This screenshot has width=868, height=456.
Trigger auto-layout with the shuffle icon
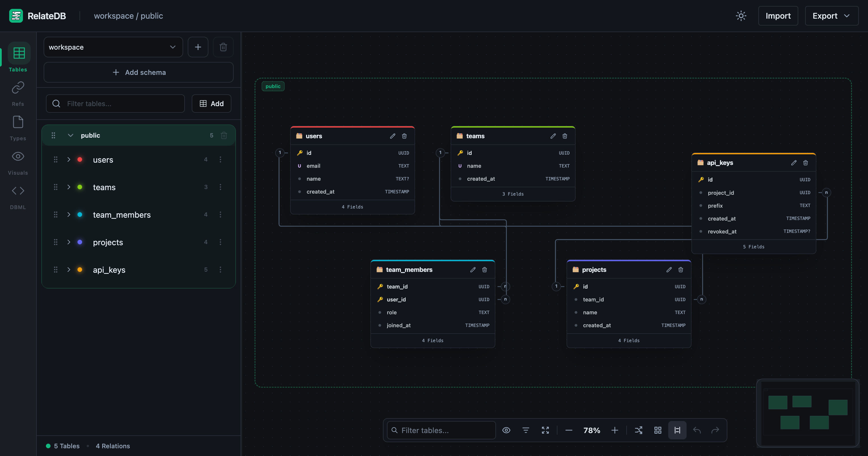click(639, 430)
